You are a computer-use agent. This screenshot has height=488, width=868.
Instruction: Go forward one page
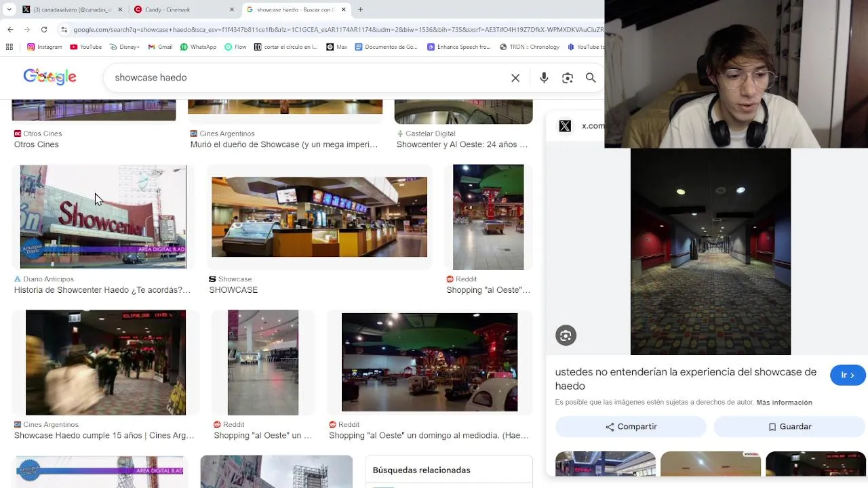[26, 29]
